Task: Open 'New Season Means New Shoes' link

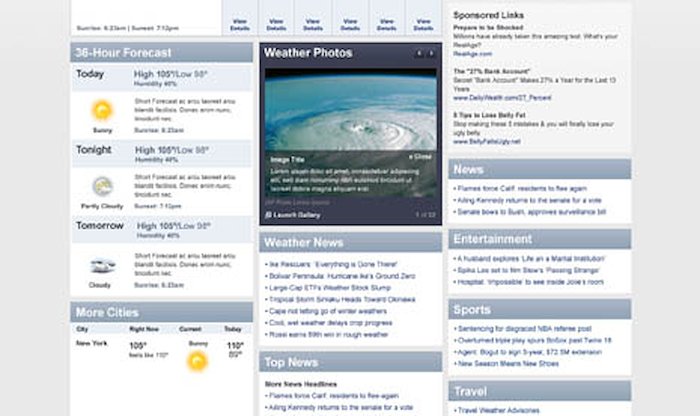Action: pyautogui.click(x=508, y=363)
